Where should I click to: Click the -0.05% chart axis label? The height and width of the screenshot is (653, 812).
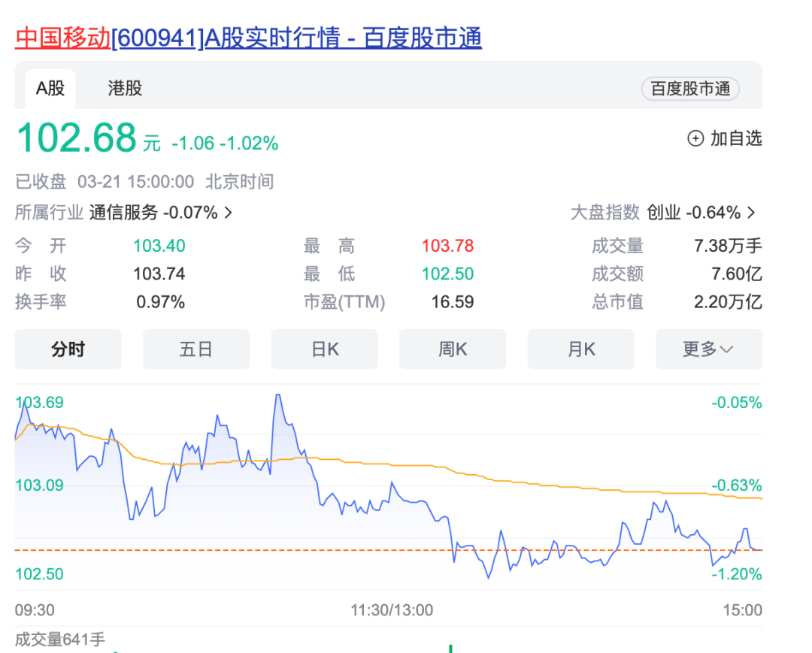point(736,403)
